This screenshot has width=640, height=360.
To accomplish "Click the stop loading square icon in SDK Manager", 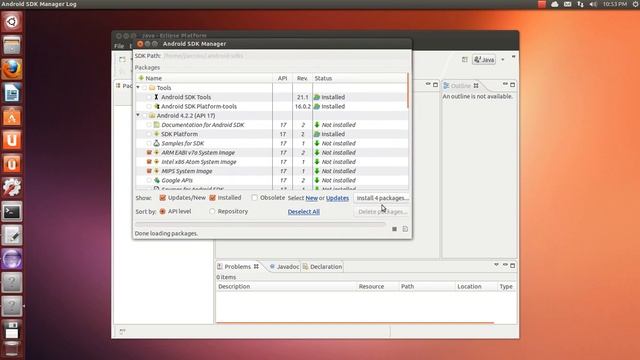I will tap(394, 229).
